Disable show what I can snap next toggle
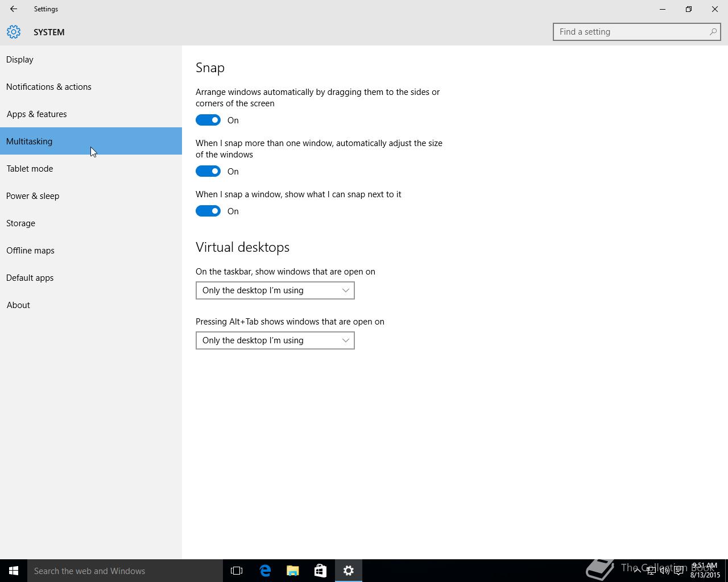Image resolution: width=728 pixels, height=582 pixels. (x=208, y=211)
